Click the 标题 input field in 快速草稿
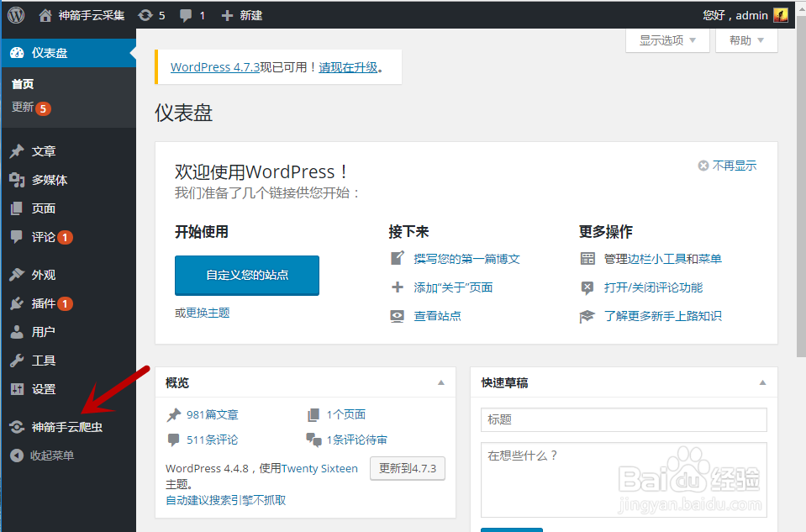This screenshot has height=532, width=806. click(x=621, y=419)
